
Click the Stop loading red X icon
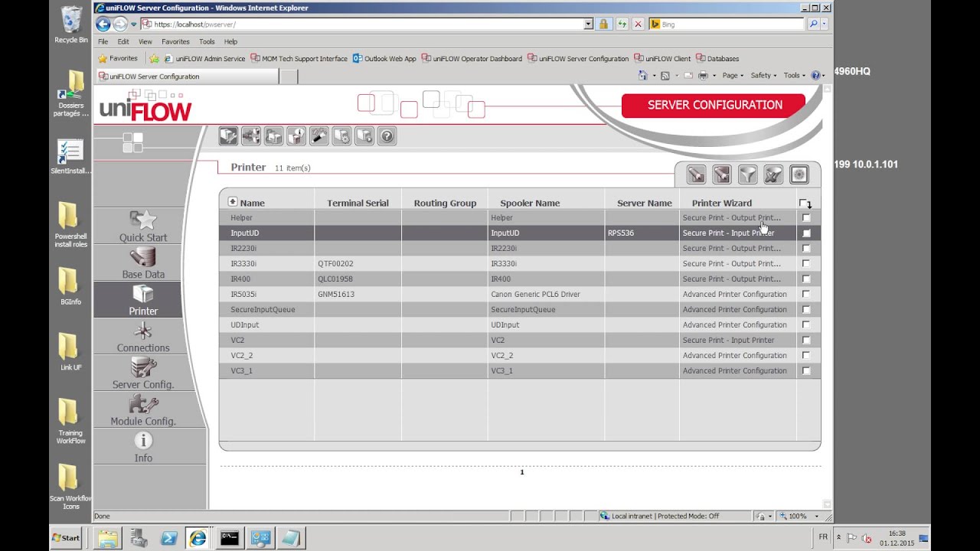(638, 24)
